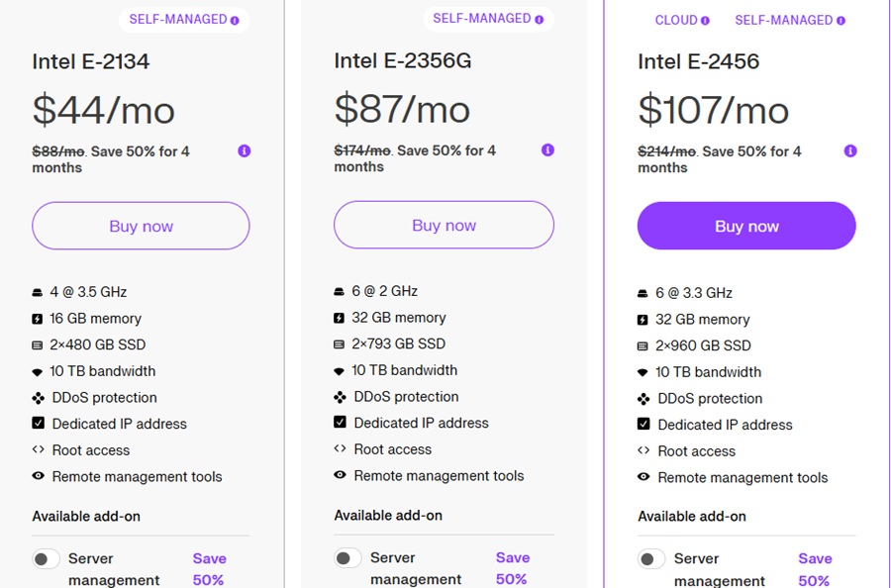Click the SSD icon next to 2×793 GB SSD
Image resolution: width=891 pixels, height=588 pixels.
[341, 344]
